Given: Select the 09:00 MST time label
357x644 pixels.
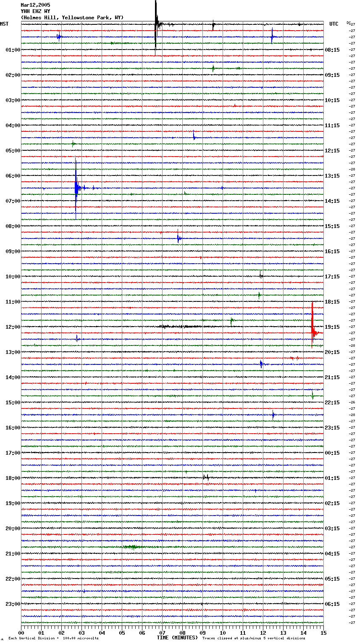Looking at the screenshot, I should pos(13,251).
